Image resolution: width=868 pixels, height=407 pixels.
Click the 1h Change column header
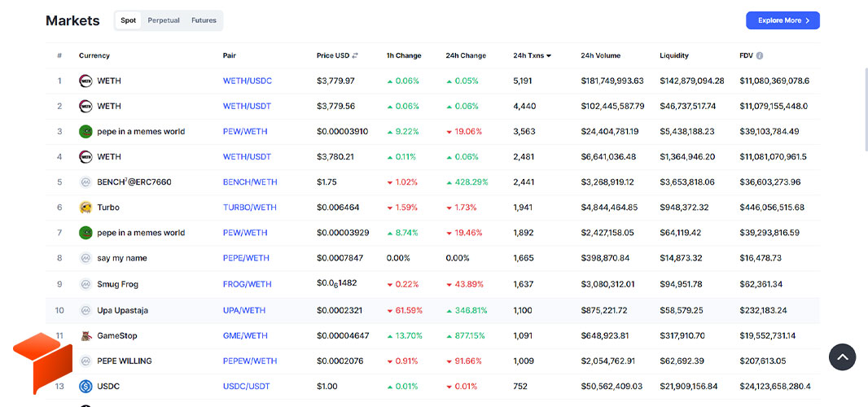tap(404, 55)
